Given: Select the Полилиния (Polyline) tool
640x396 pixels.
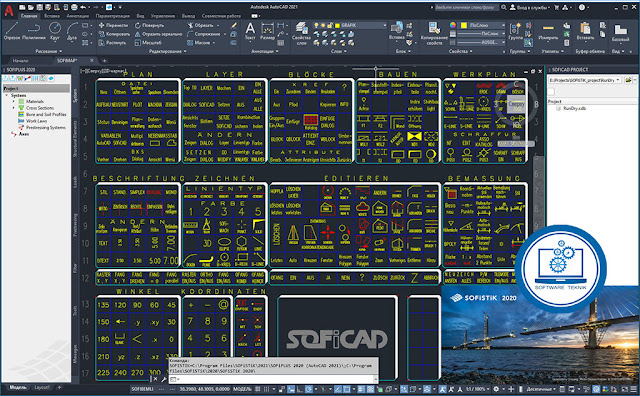Looking at the screenshot, I should coord(34,31).
